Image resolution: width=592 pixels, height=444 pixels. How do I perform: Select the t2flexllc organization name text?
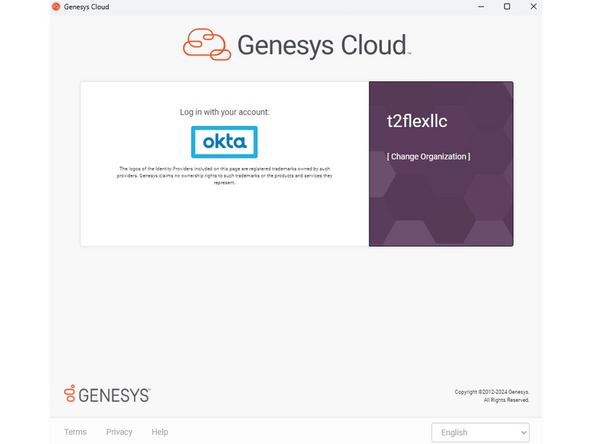417,121
